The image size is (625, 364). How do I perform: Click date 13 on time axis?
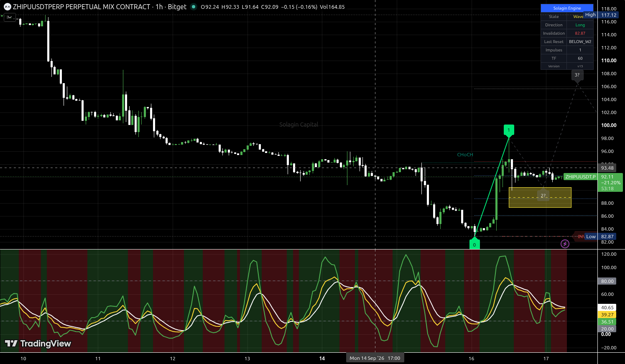247,359
